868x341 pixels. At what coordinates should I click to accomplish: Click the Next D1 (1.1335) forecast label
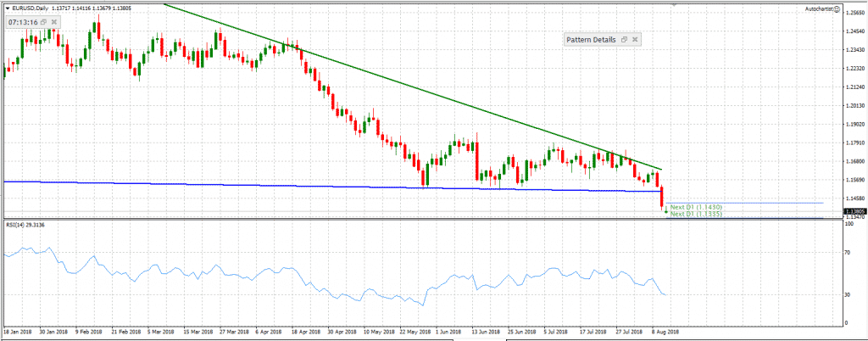(x=695, y=213)
